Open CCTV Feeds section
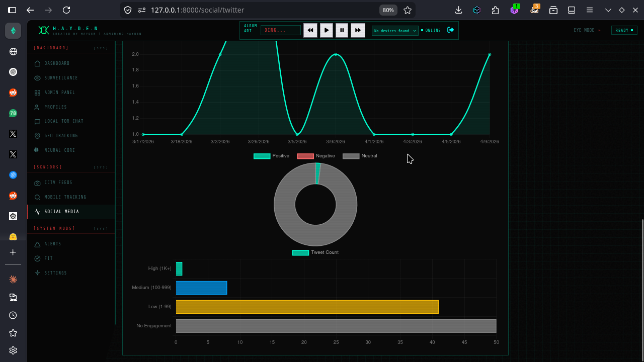Screen dimensions: 644x362 pyautogui.click(x=71, y=183)
